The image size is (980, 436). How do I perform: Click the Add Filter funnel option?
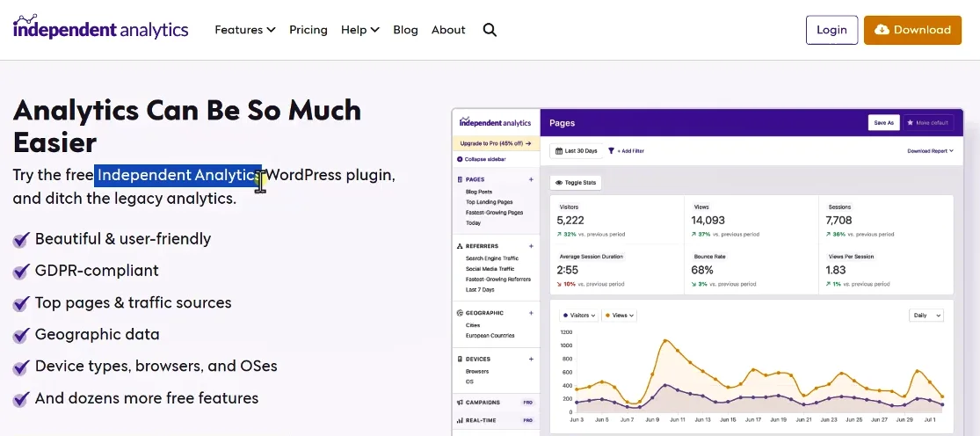pyautogui.click(x=627, y=151)
